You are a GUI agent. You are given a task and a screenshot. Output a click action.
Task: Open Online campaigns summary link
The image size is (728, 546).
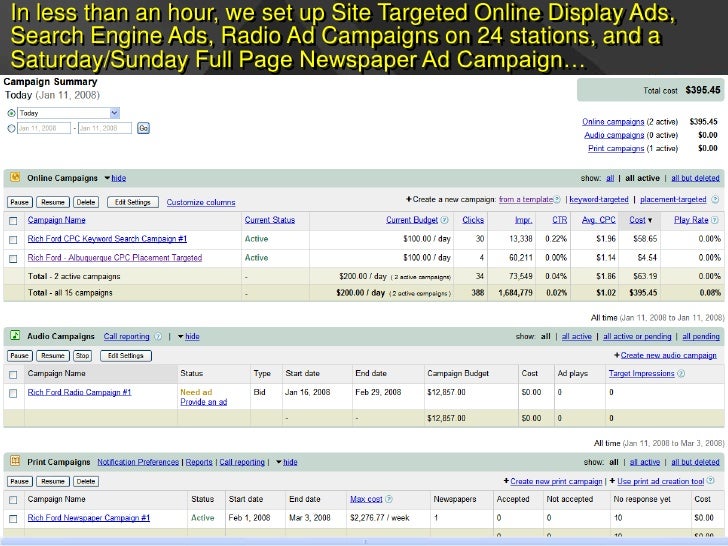click(613, 122)
